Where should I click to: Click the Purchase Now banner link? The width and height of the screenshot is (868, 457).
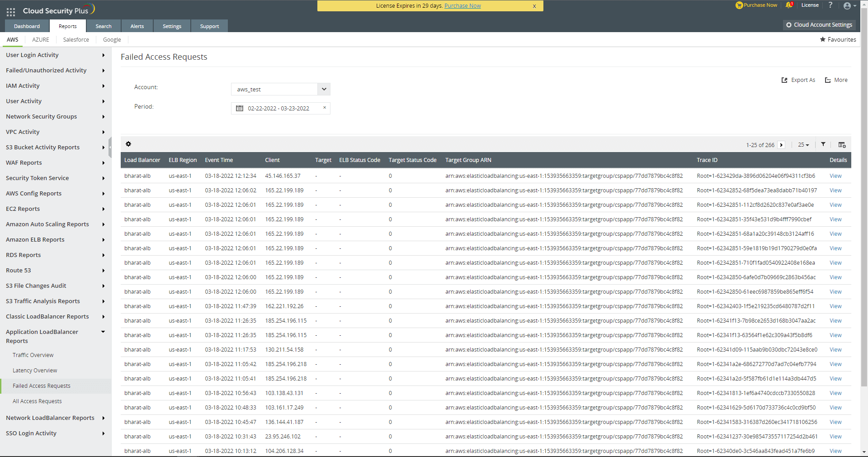pyautogui.click(x=462, y=6)
